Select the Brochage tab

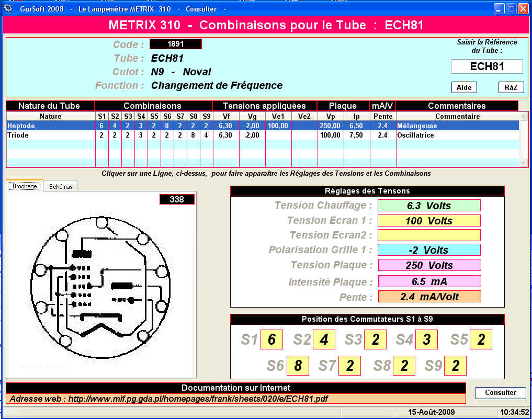click(25, 186)
